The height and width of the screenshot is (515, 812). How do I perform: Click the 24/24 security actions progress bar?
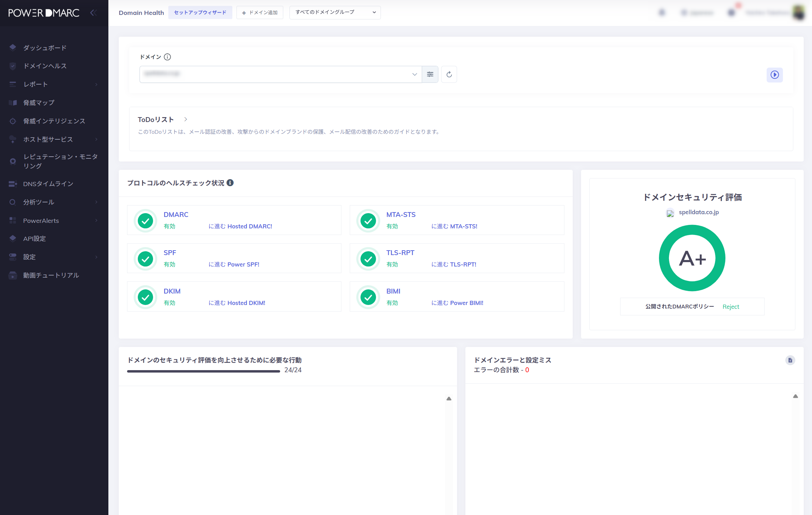204,371
